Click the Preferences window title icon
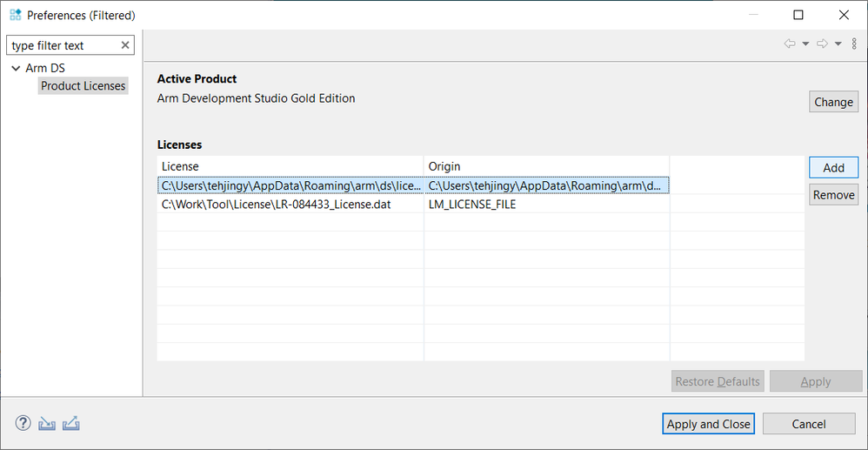 15,15
